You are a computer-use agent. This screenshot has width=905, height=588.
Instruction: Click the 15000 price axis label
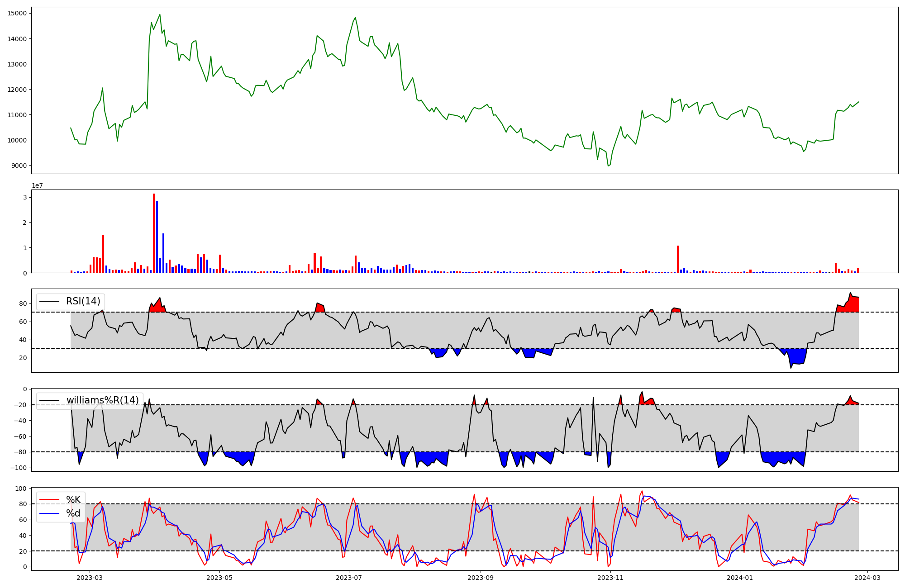(x=17, y=13)
